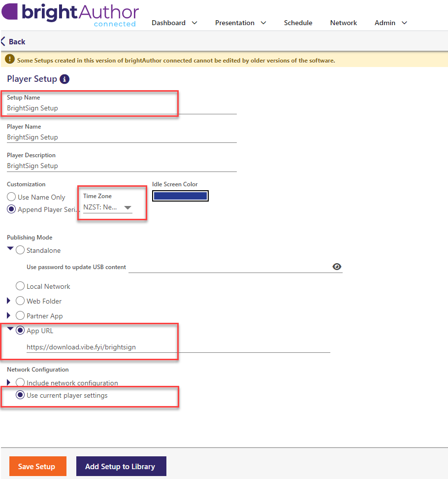Click the Player Setup info icon
Viewport: 448px width, 479px height.
(64, 79)
